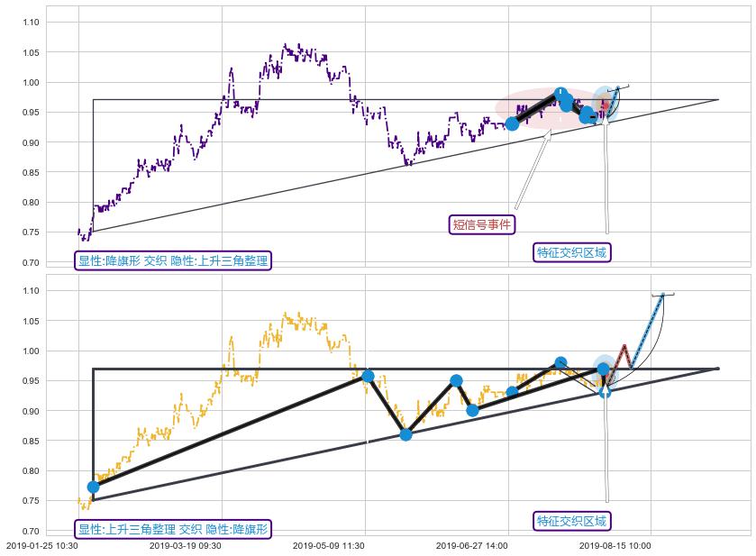Click the 短信号事件 annotation label
Viewport: 756px width, 556px height.
point(482,224)
